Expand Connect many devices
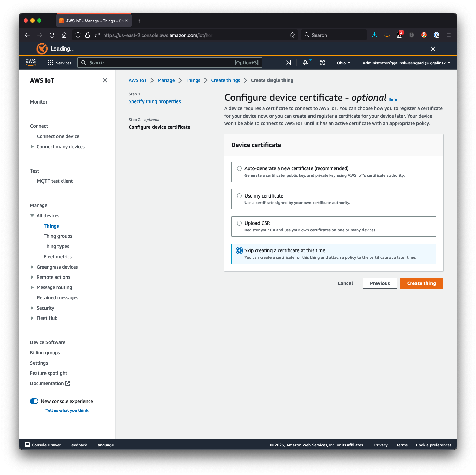This screenshot has width=476, height=475. (32, 147)
